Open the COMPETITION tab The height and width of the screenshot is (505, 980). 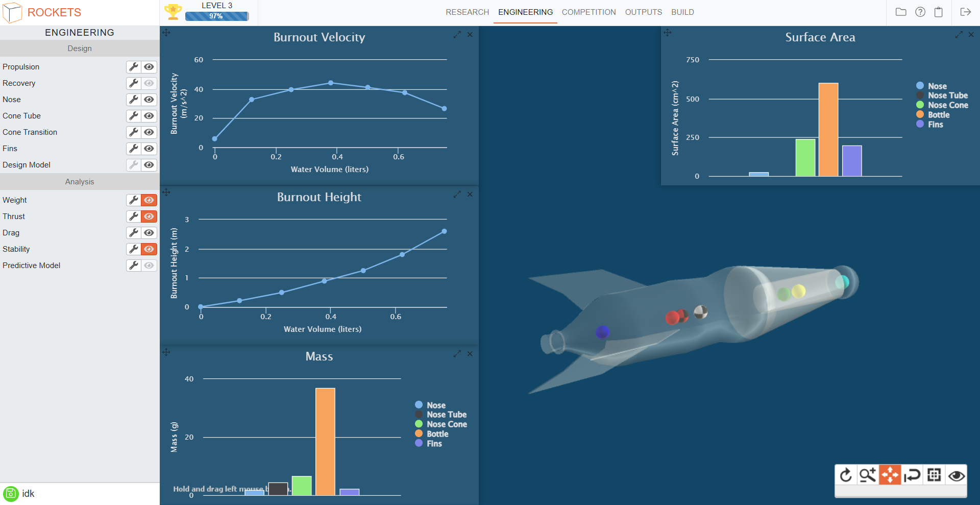tap(589, 12)
